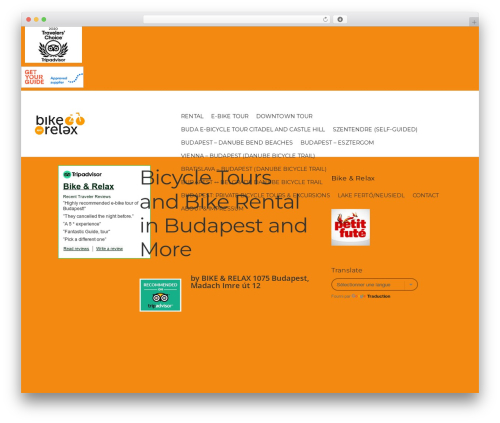Reload the page with browser refresh icon
Viewport: 500px width, 423px height.
point(325,19)
